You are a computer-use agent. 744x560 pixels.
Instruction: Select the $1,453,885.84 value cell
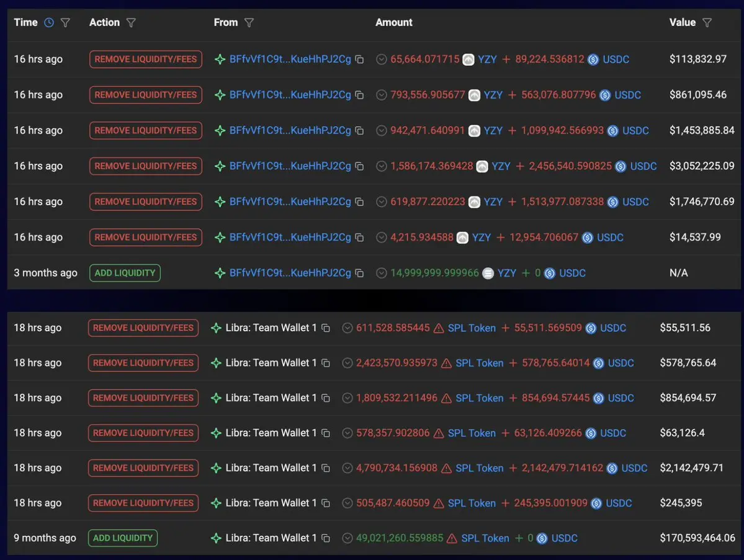pos(702,130)
